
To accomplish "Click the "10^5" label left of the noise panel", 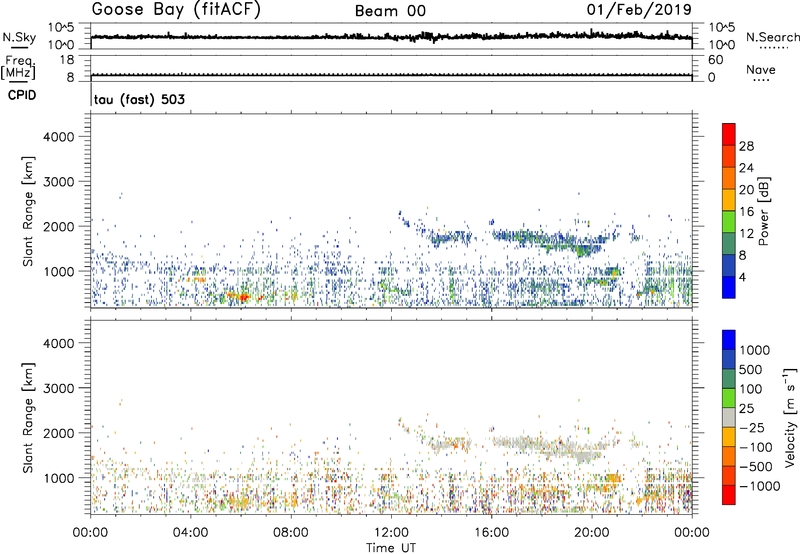I will pyautogui.click(x=61, y=28).
